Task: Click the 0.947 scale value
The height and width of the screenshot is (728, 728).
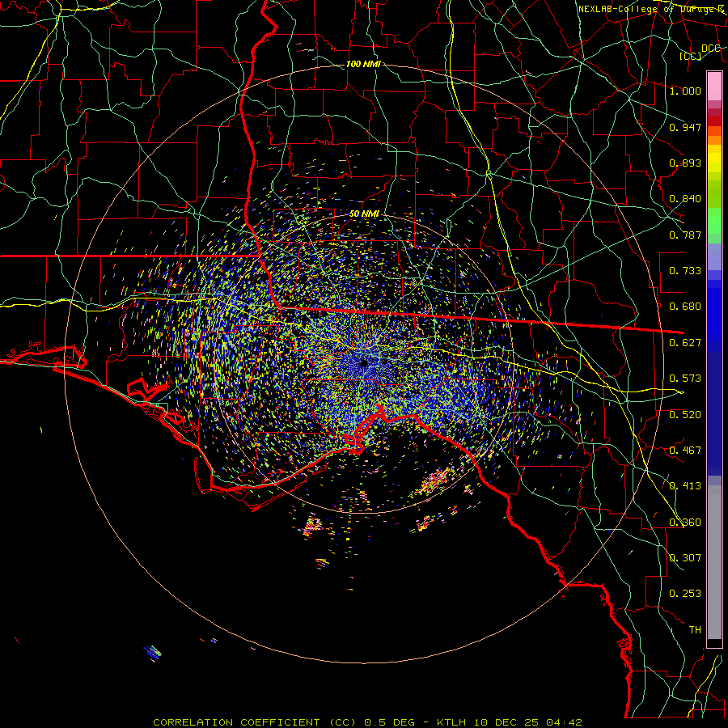Action: [x=685, y=127]
